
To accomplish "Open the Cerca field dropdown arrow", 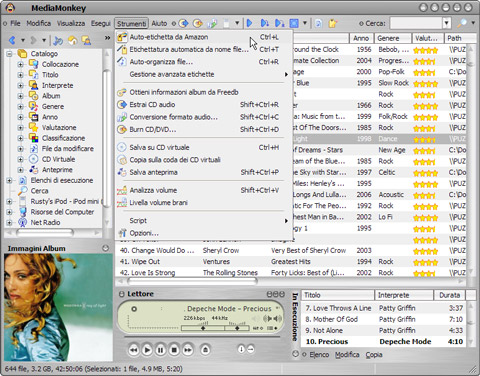I will [447, 23].
